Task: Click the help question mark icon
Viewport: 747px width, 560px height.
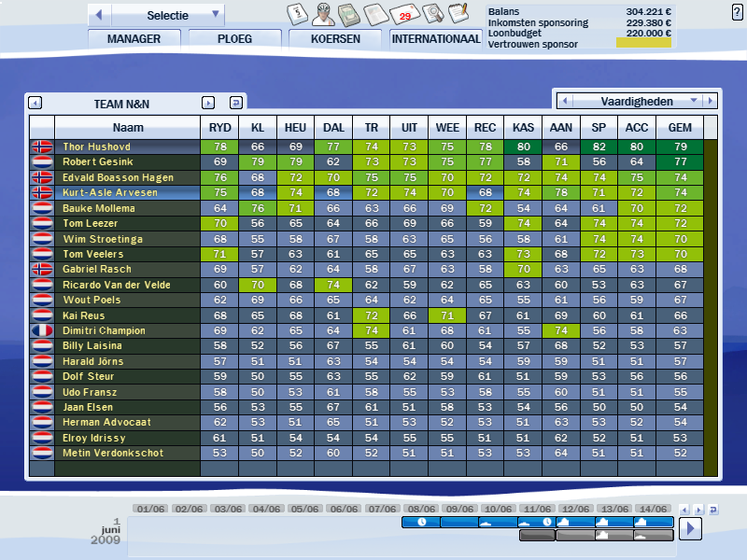Action: 738,11
